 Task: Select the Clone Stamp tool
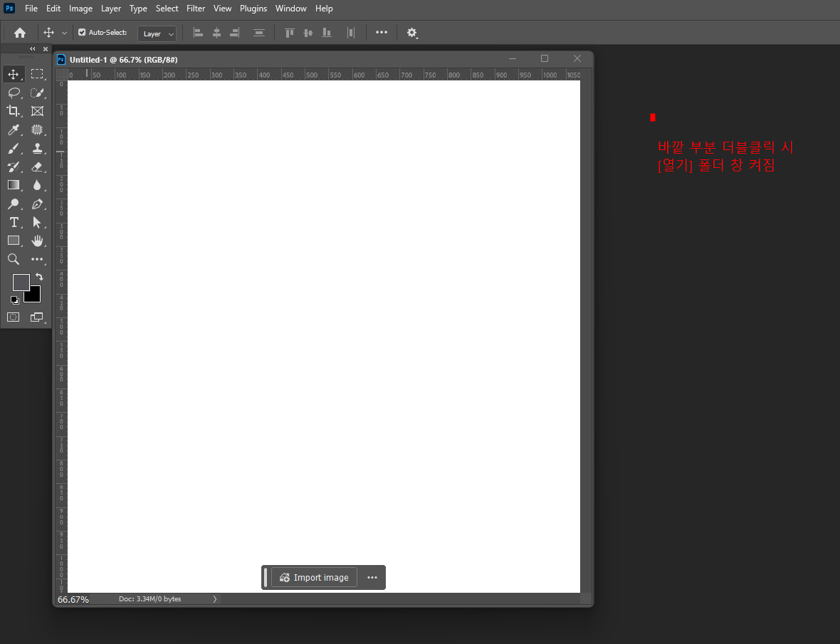click(37, 148)
